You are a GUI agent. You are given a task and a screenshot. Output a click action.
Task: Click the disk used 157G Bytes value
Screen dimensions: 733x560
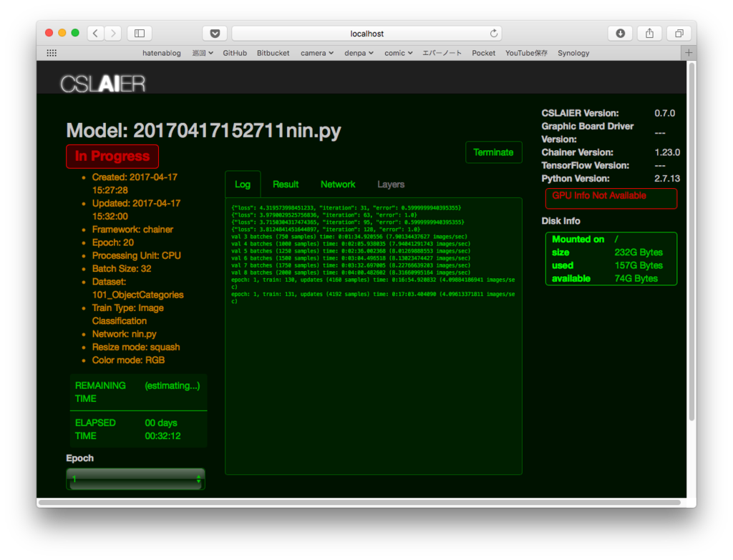tap(638, 265)
